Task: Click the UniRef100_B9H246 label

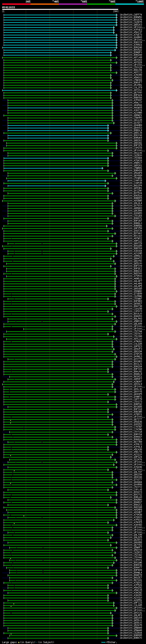Action: click(131, 47)
